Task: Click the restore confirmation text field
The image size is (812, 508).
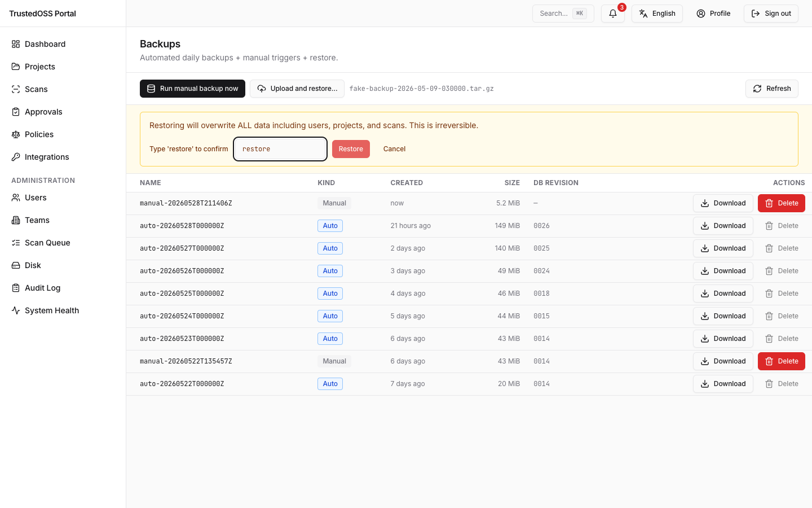Action: (x=280, y=149)
